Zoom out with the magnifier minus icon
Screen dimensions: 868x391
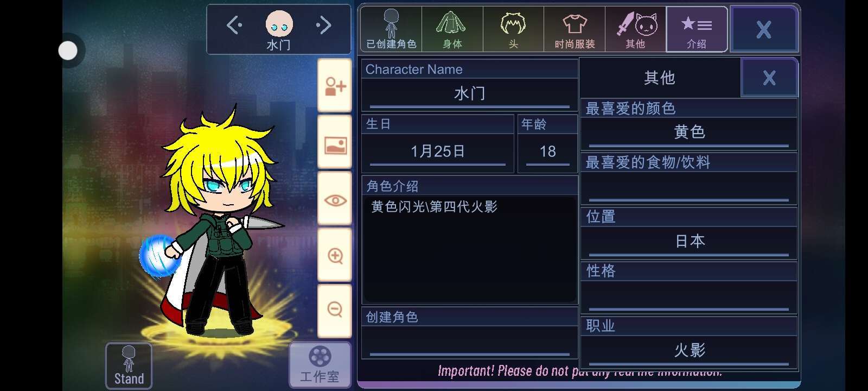[x=335, y=310]
